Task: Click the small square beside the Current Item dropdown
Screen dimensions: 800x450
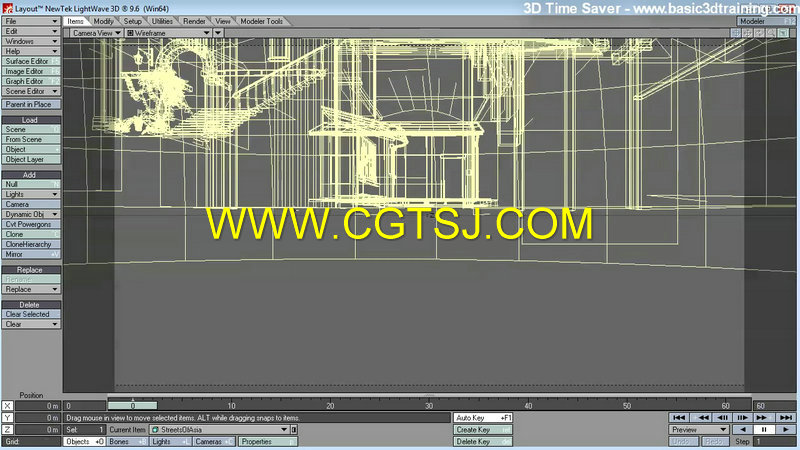Action: [x=294, y=430]
